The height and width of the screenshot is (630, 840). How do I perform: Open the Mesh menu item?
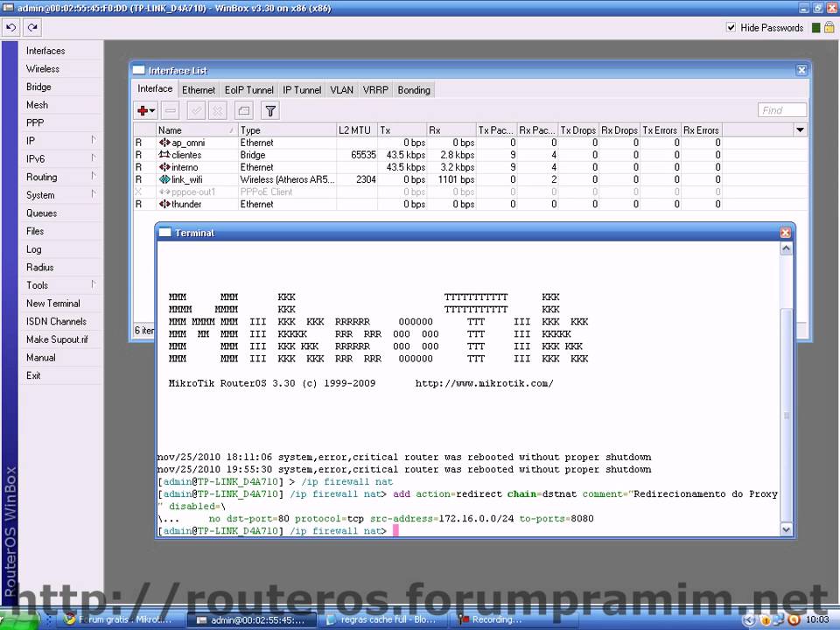(x=60, y=105)
